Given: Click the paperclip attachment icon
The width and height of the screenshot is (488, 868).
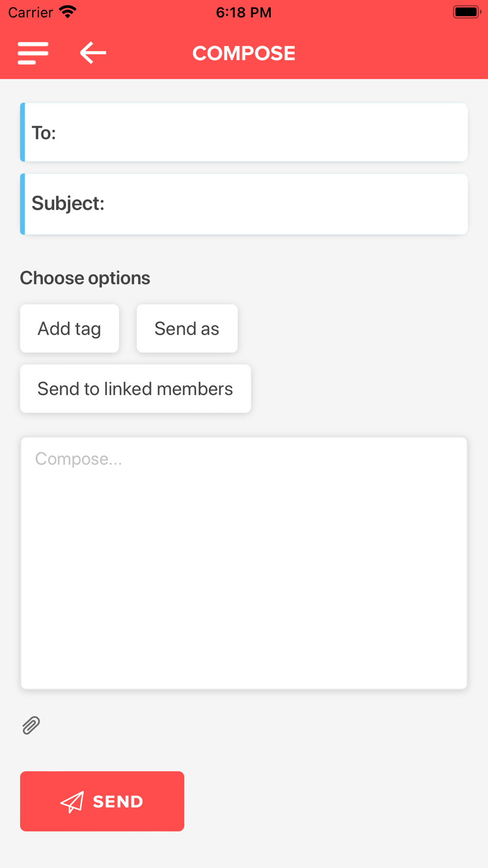Looking at the screenshot, I should click(x=31, y=725).
